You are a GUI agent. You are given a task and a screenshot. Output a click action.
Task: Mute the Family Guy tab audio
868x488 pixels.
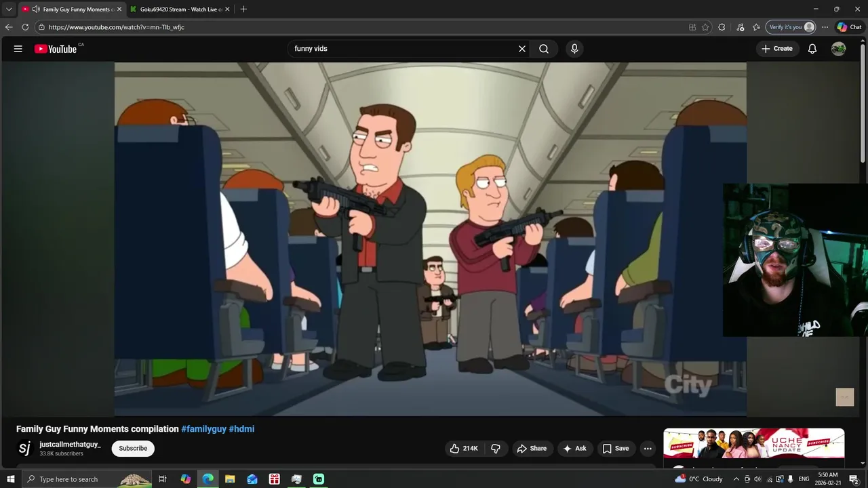[x=35, y=9]
